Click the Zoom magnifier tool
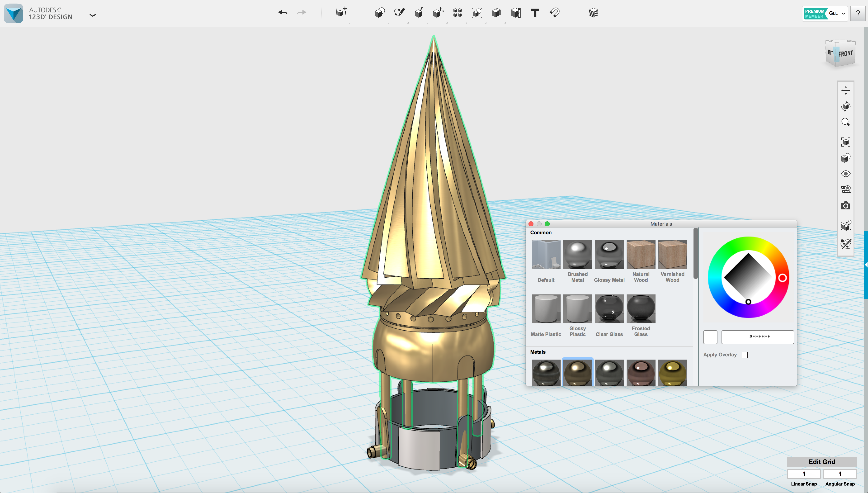 846,122
